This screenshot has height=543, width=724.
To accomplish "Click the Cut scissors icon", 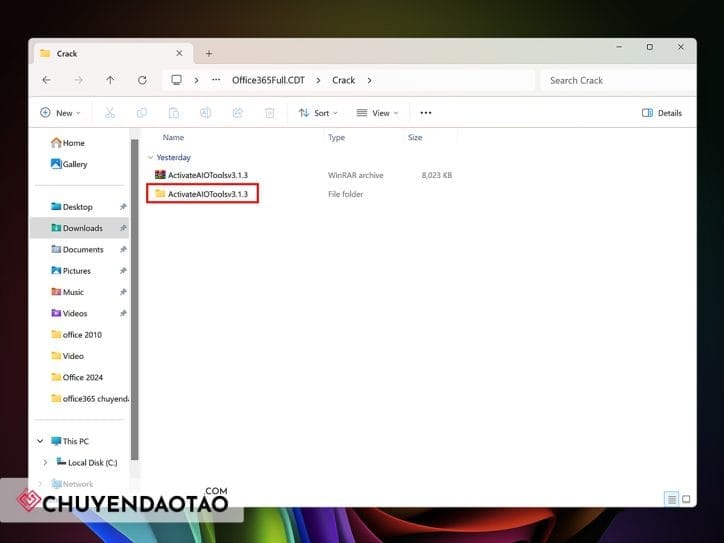I will click(109, 113).
